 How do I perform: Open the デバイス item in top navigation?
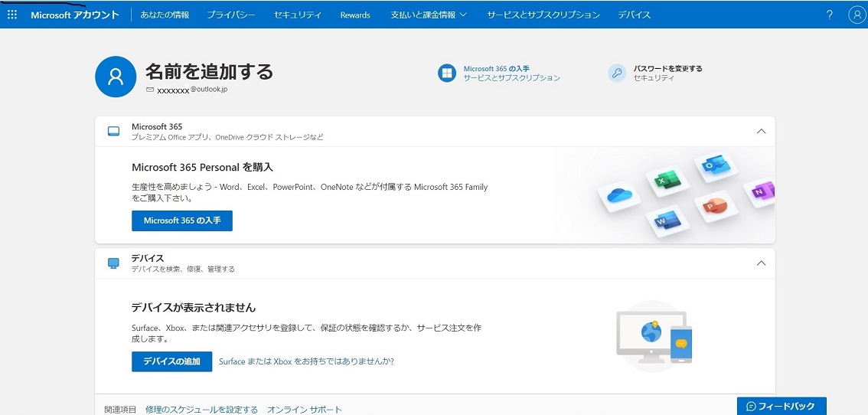pos(635,15)
